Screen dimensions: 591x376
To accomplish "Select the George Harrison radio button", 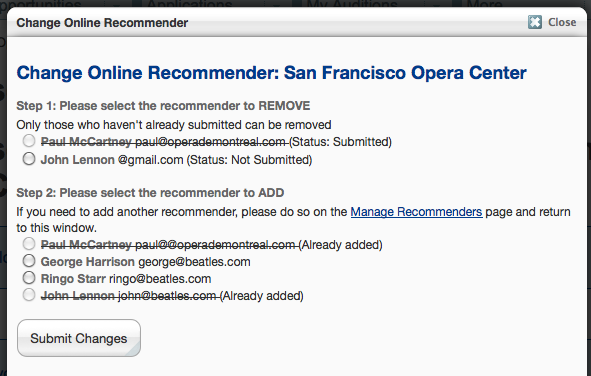I will click(x=29, y=261).
